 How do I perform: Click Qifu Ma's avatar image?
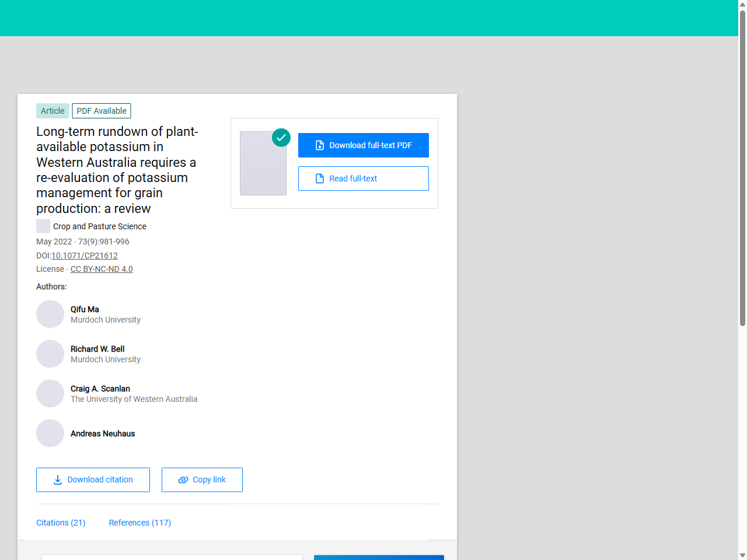50,314
